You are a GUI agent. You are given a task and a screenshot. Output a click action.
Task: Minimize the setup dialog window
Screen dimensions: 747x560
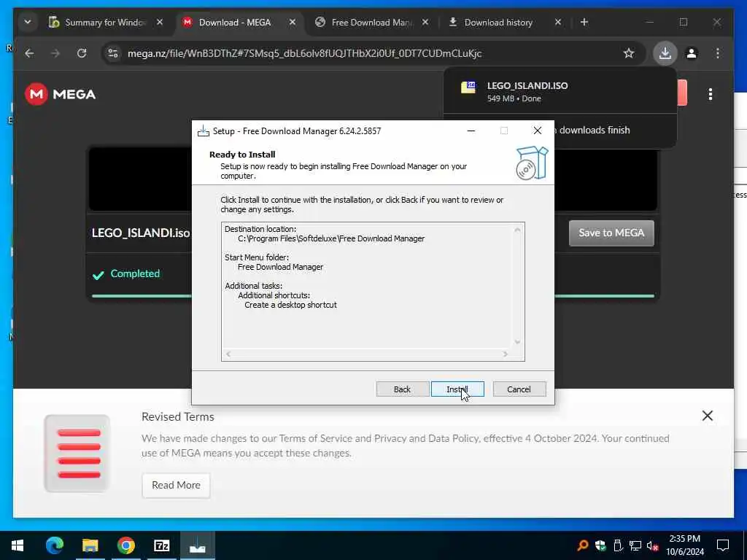471,131
